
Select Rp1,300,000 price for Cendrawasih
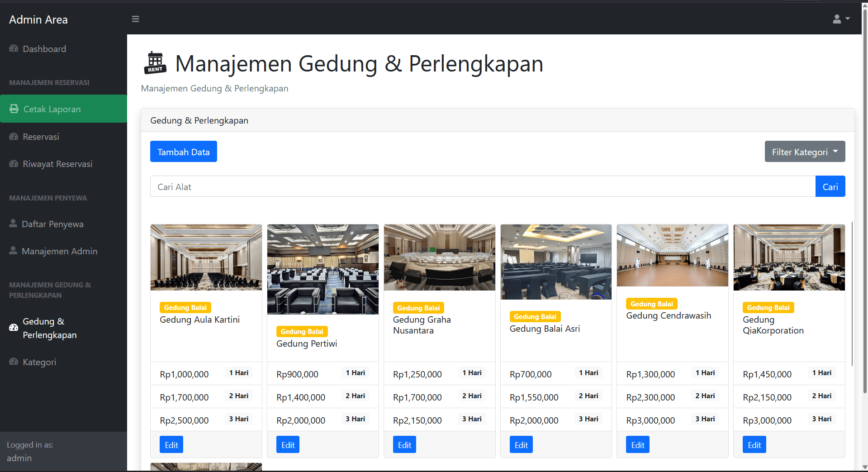(x=650, y=374)
